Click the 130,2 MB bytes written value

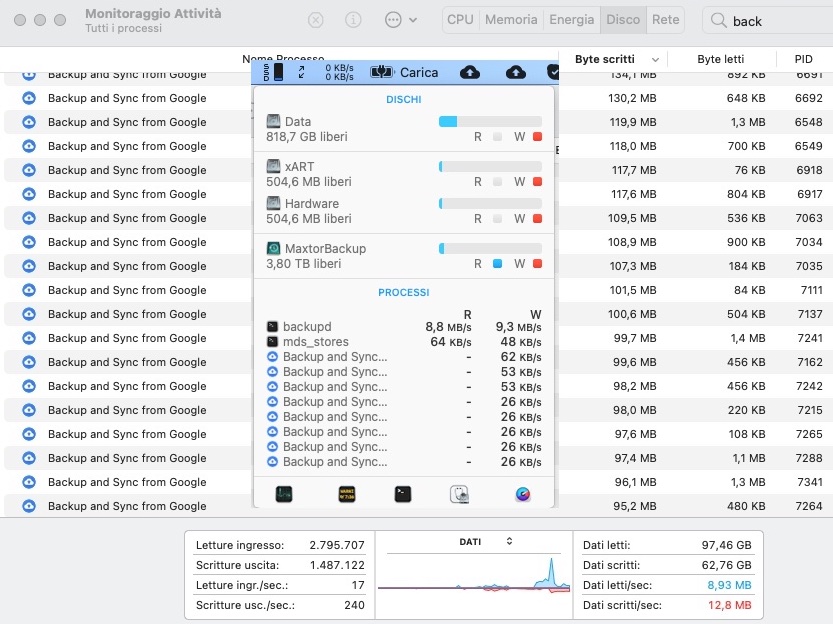pos(632,98)
